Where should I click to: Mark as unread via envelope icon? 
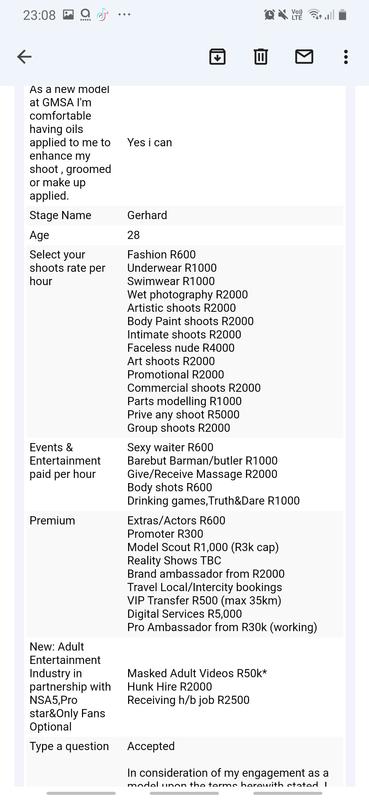pos(304,57)
